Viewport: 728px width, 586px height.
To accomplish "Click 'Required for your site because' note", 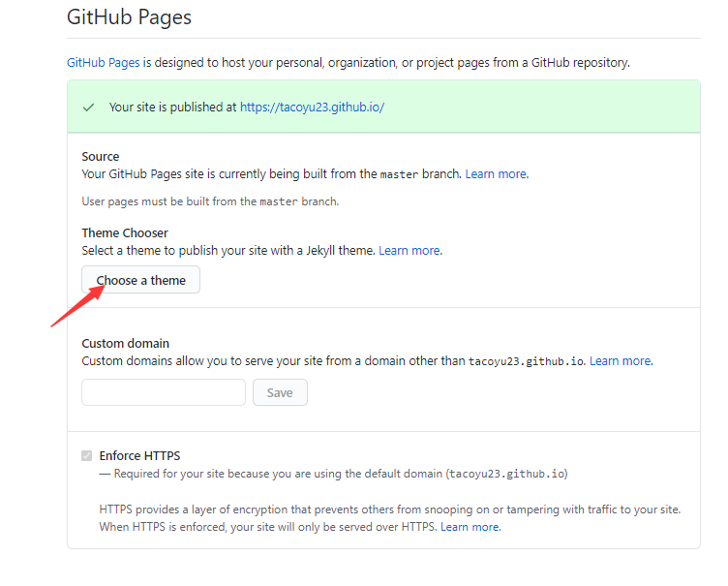I will (333, 474).
